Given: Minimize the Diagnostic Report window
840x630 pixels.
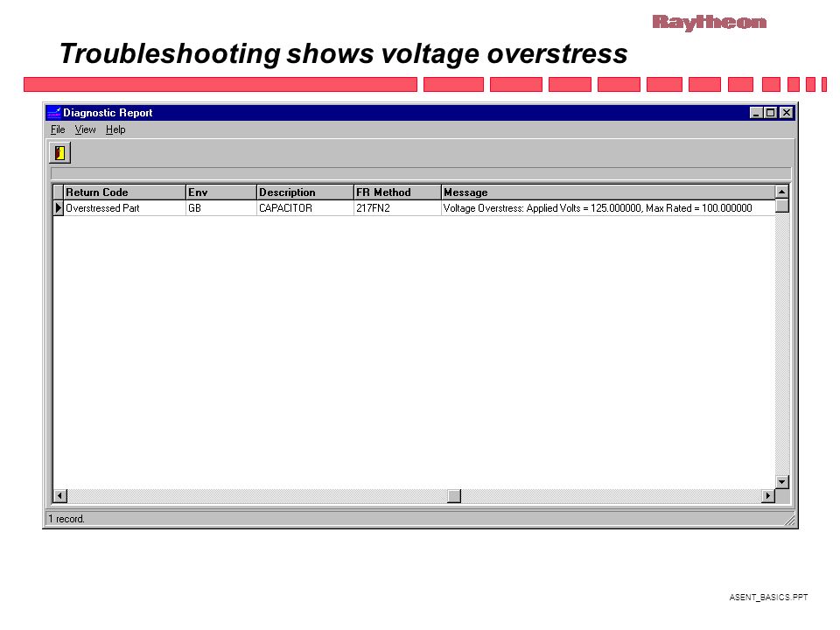Looking at the screenshot, I should click(756, 113).
